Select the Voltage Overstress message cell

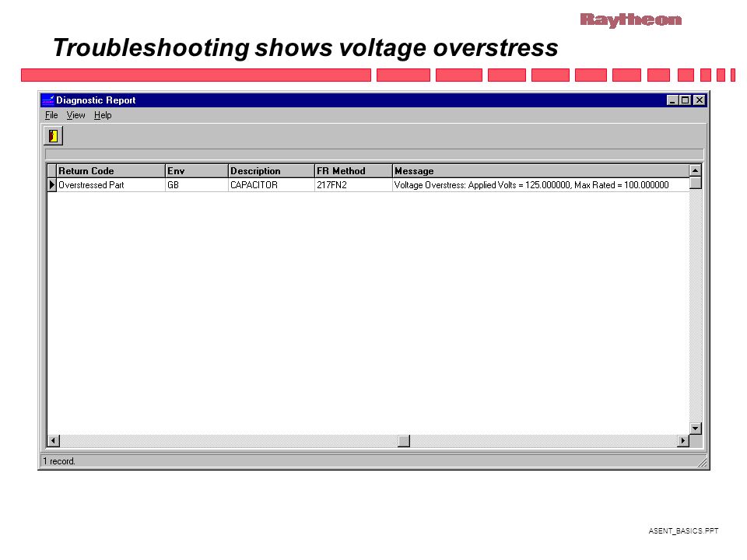[541, 185]
